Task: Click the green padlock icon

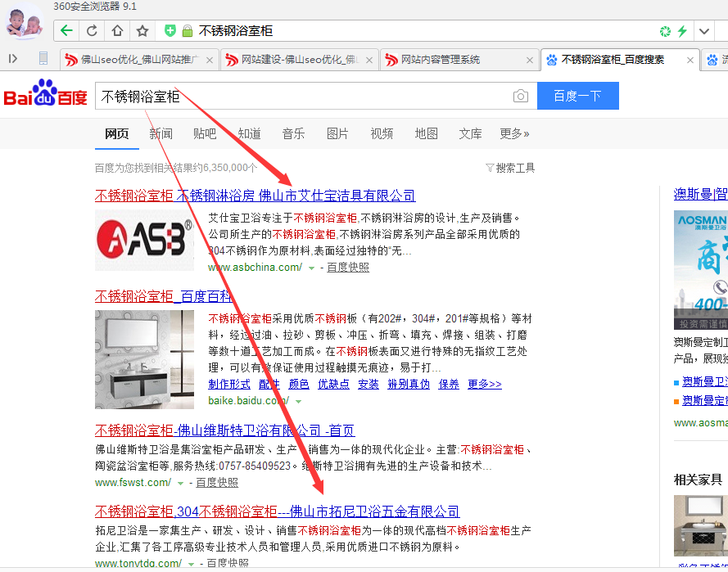Action: [187, 31]
